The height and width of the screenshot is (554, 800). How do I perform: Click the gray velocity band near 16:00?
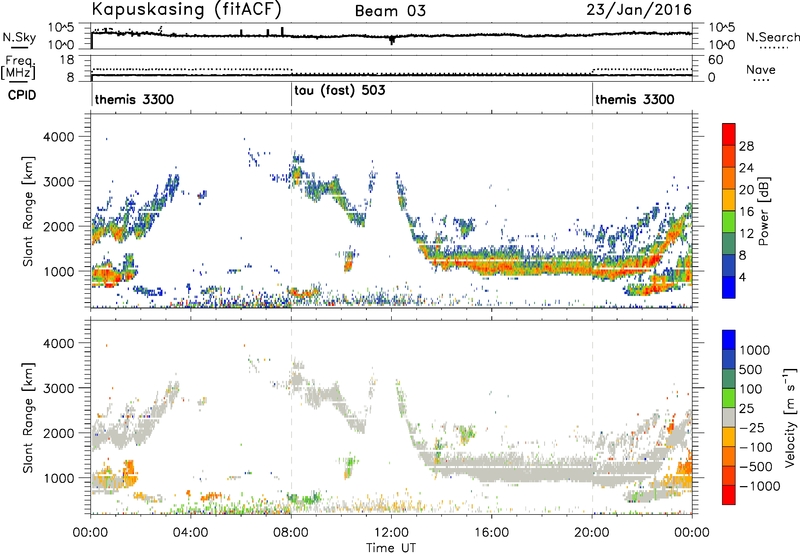[491, 469]
